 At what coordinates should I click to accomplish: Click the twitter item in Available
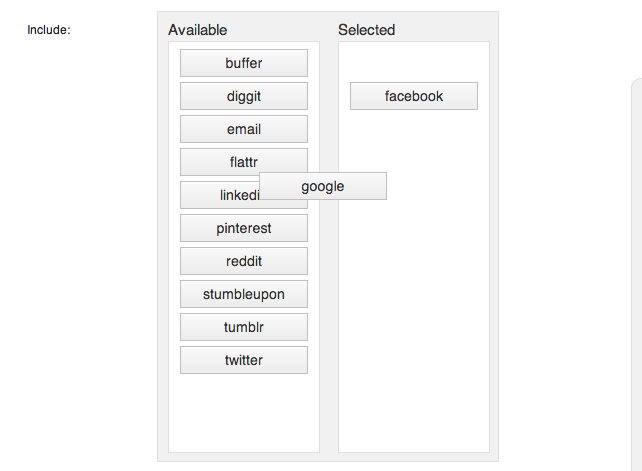(x=243, y=360)
